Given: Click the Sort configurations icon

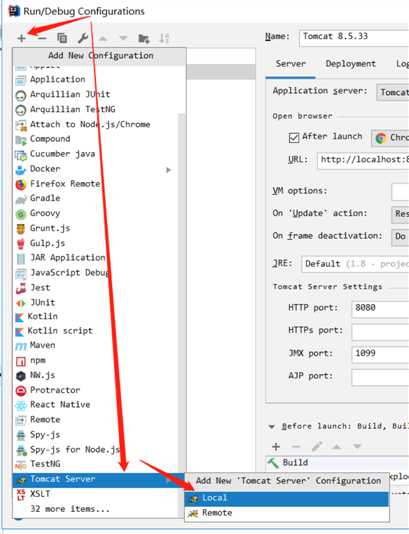Looking at the screenshot, I should [x=164, y=38].
